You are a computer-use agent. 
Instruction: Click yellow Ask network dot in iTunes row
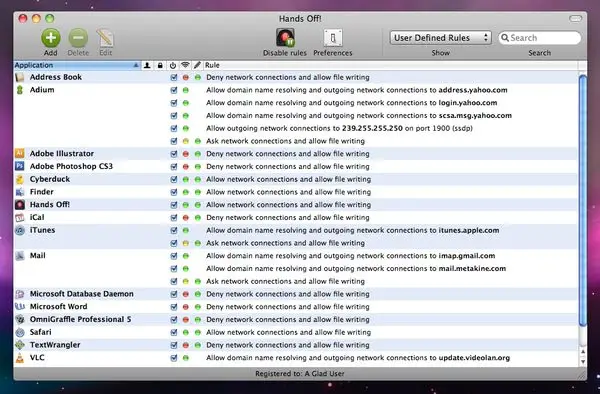tap(186, 243)
